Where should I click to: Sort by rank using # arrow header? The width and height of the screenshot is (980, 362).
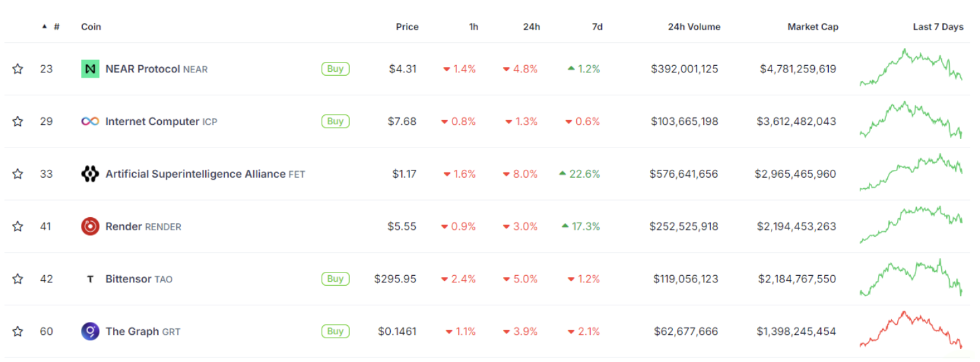51,27
